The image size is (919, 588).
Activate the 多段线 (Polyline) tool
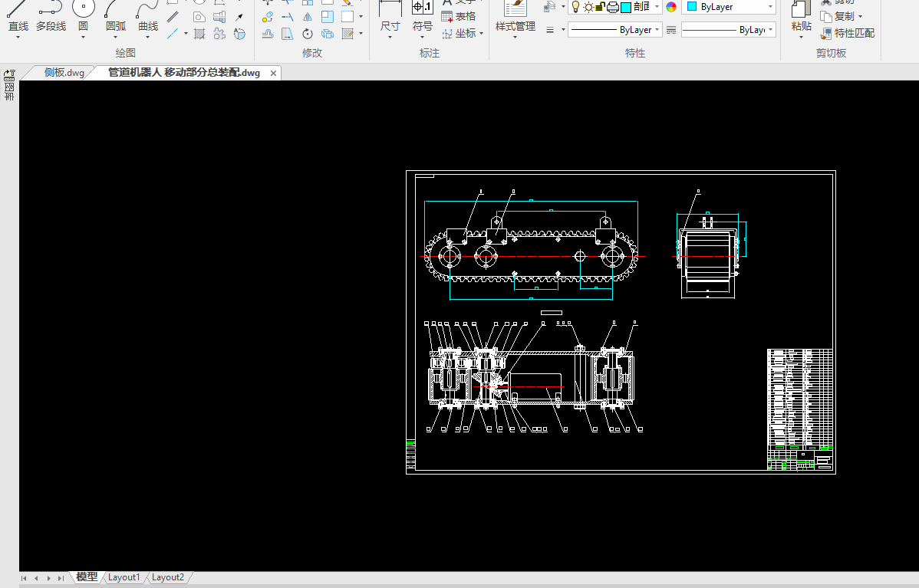point(51,17)
